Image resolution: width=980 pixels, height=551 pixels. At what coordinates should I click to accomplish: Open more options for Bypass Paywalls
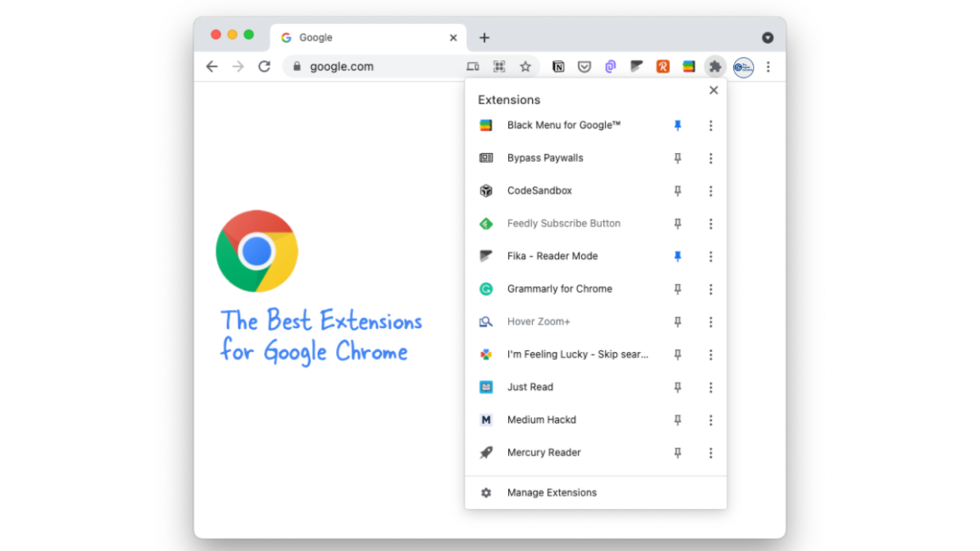coord(710,159)
